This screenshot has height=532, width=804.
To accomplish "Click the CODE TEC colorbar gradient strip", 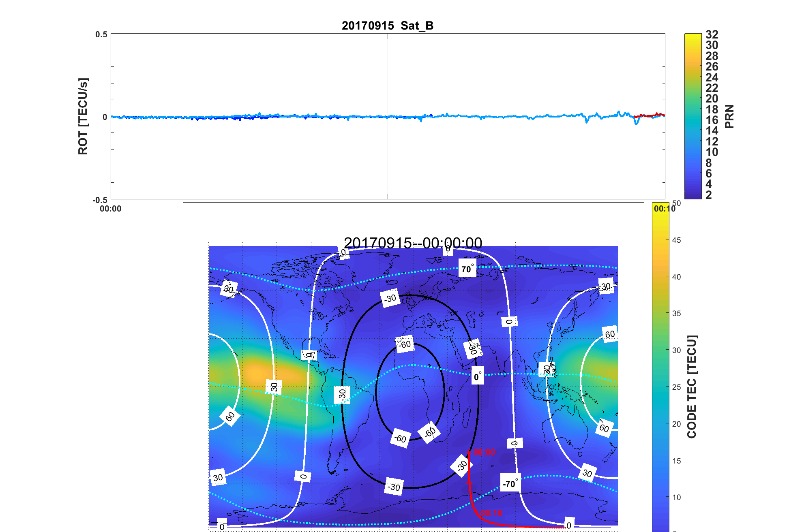I will (660, 365).
